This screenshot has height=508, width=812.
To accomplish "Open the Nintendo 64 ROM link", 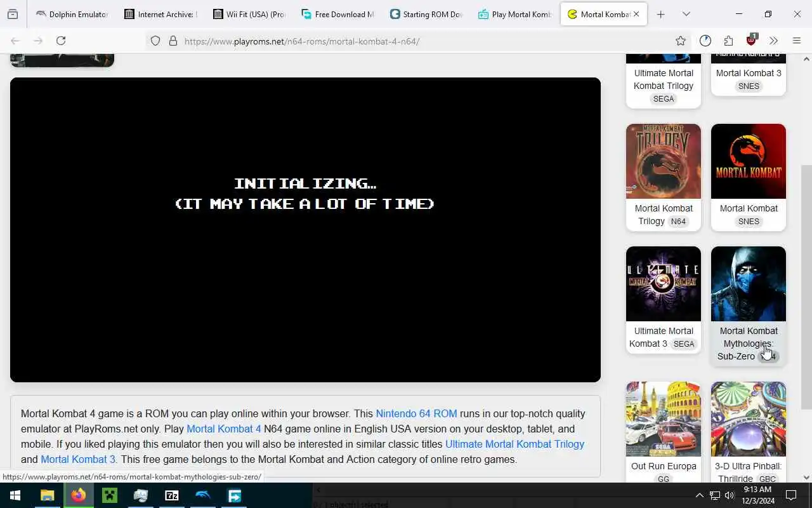I will point(416,413).
